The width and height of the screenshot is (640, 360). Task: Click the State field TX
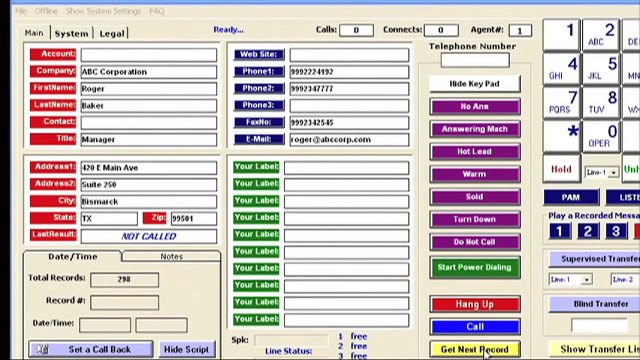tap(109, 218)
